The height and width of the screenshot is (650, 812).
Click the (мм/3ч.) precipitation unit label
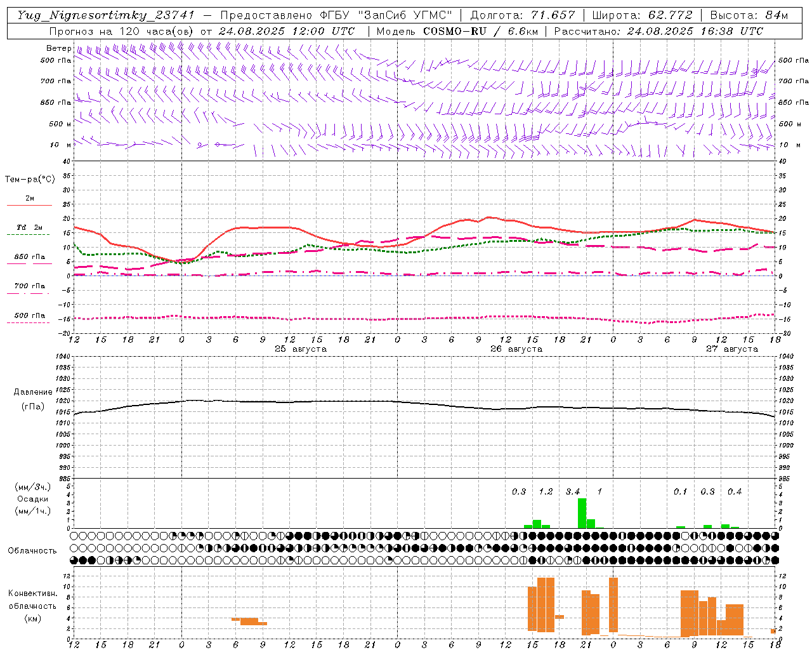click(x=32, y=487)
